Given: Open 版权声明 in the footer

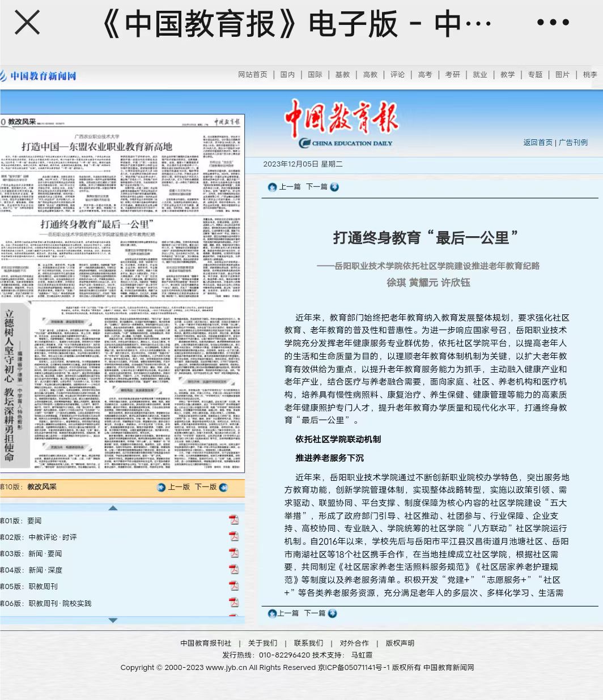Looking at the screenshot, I should (400, 643).
